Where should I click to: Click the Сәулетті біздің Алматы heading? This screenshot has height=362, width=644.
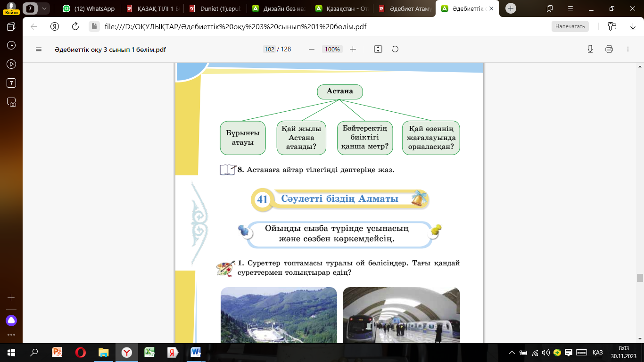[x=340, y=199]
